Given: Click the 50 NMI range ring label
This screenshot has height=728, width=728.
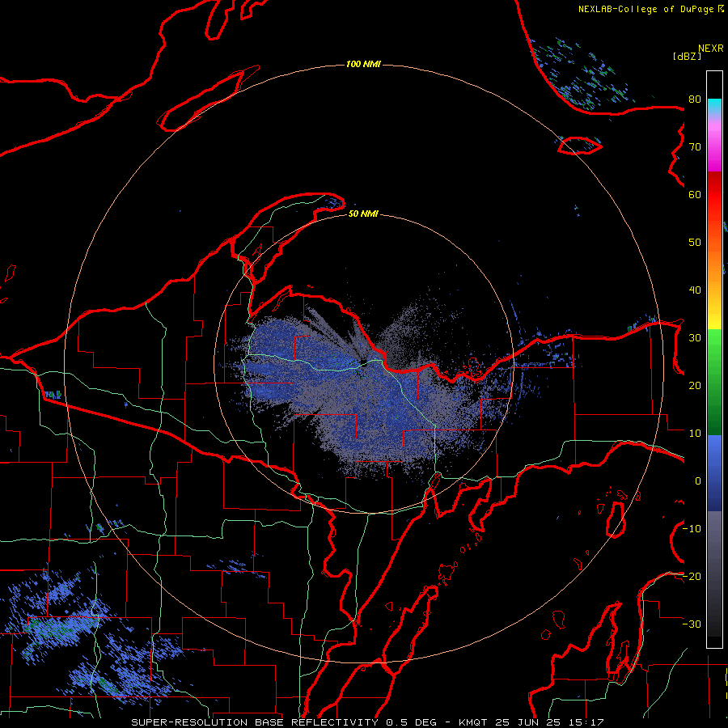Looking at the screenshot, I should (x=363, y=214).
